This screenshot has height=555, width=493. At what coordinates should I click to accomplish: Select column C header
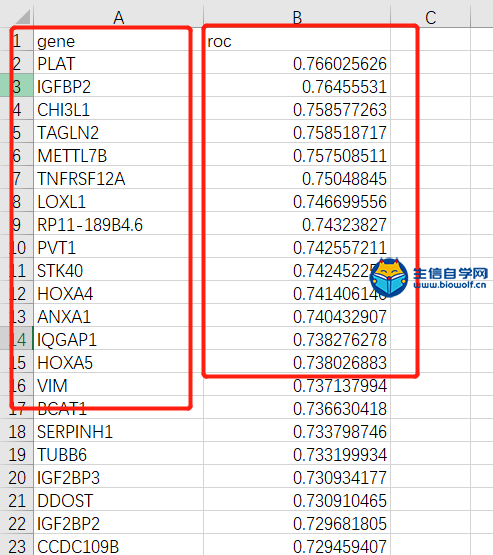pyautogui.click(x=430, y=17)
